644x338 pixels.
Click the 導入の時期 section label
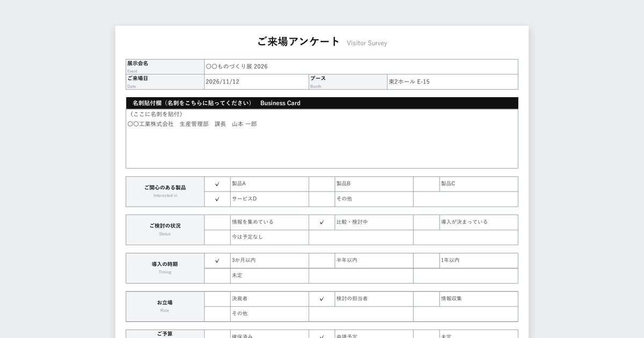tap(165, 268)
